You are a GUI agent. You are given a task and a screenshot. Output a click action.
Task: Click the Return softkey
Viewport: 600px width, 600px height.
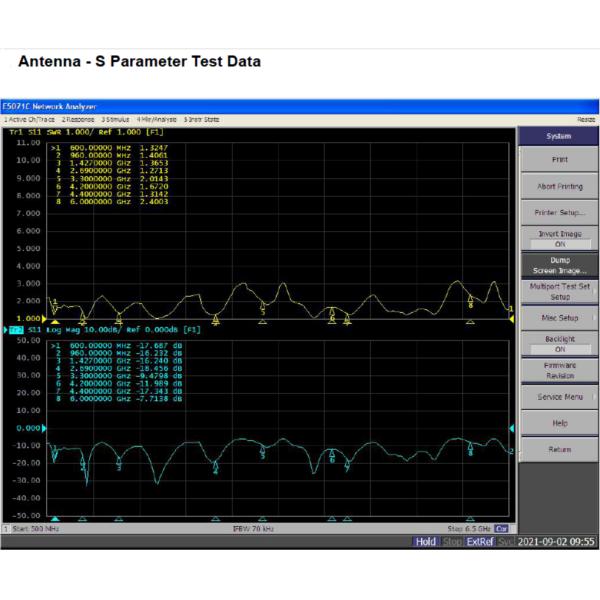tap(559, 450)
